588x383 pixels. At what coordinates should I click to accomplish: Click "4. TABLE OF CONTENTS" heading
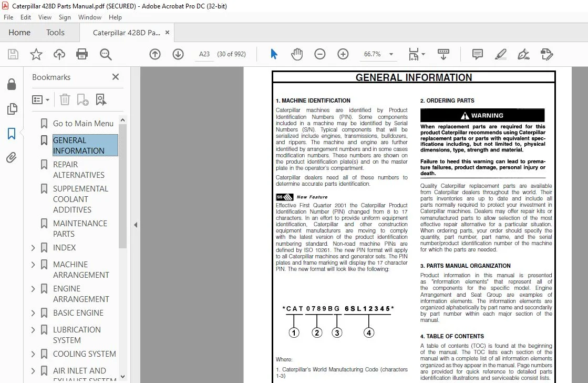(452, 336)
